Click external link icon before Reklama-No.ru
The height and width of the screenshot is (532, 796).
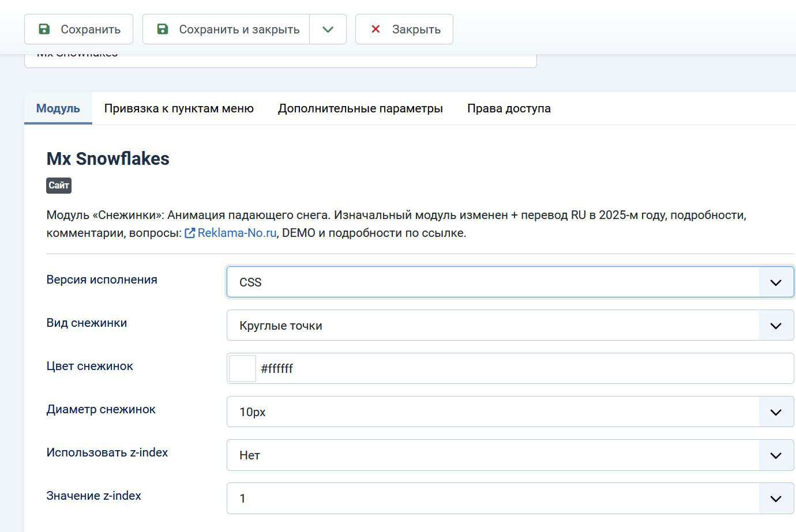tap(190, 233)
